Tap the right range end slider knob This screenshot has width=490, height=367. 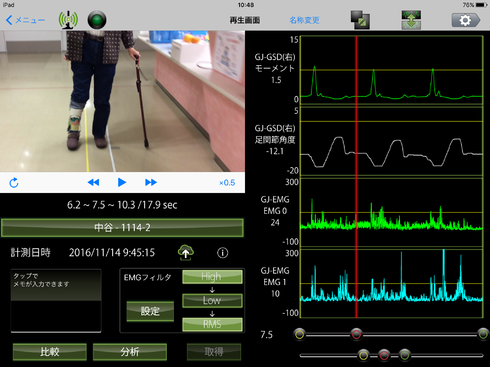tap(483, 334)
